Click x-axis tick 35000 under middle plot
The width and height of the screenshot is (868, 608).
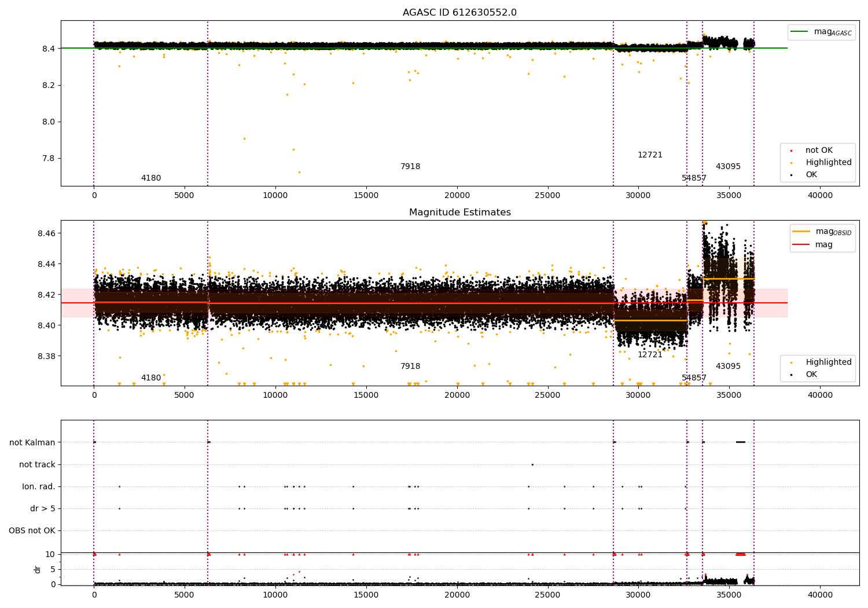(729, 395)
